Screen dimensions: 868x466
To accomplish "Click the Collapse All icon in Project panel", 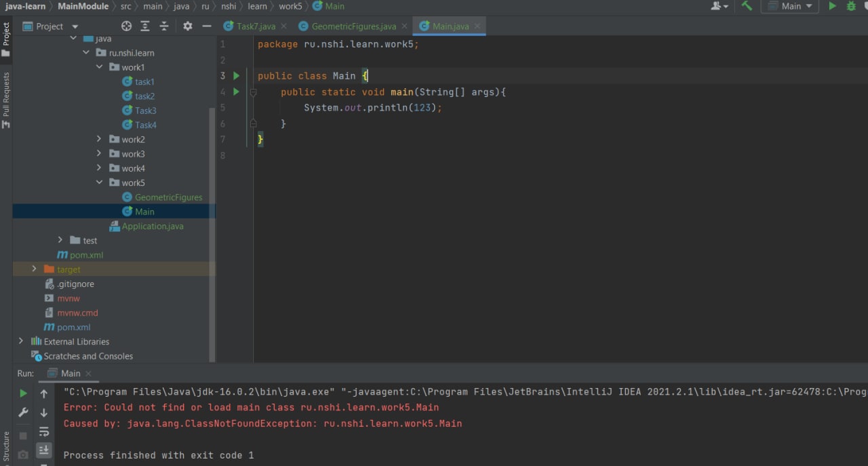I will pyautogui.click(x=164, y=26).
